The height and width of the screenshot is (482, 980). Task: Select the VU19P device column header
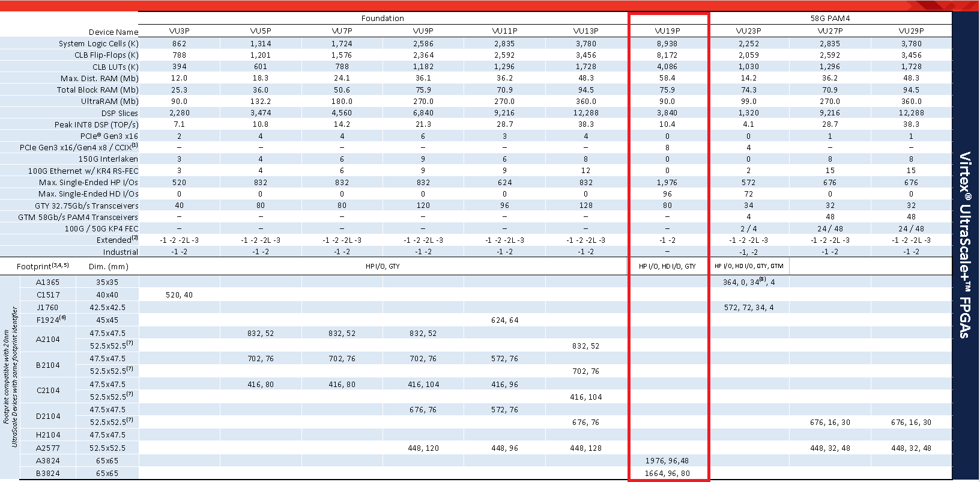coord(667,31)
